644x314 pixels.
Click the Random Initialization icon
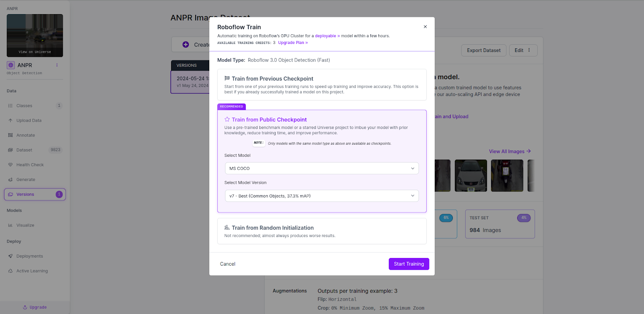click(227, 228)
